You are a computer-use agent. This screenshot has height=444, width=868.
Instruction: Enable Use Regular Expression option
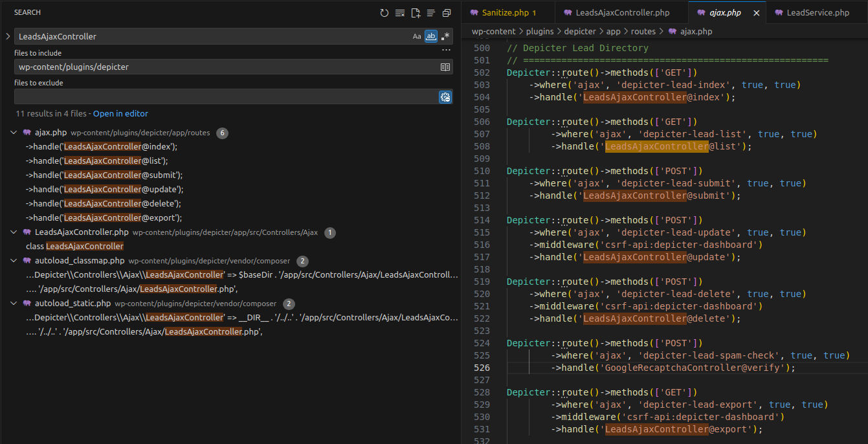pyautogui.click(x=445, y=36)
